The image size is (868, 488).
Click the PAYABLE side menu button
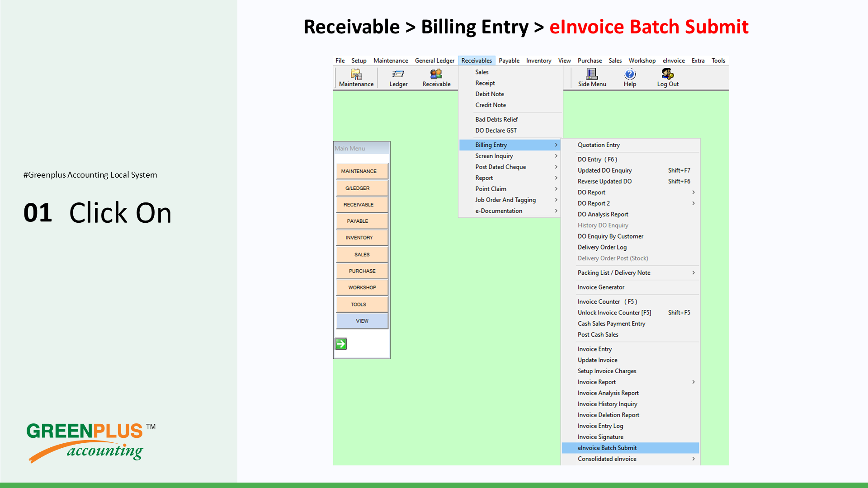(x=362, y=221)
